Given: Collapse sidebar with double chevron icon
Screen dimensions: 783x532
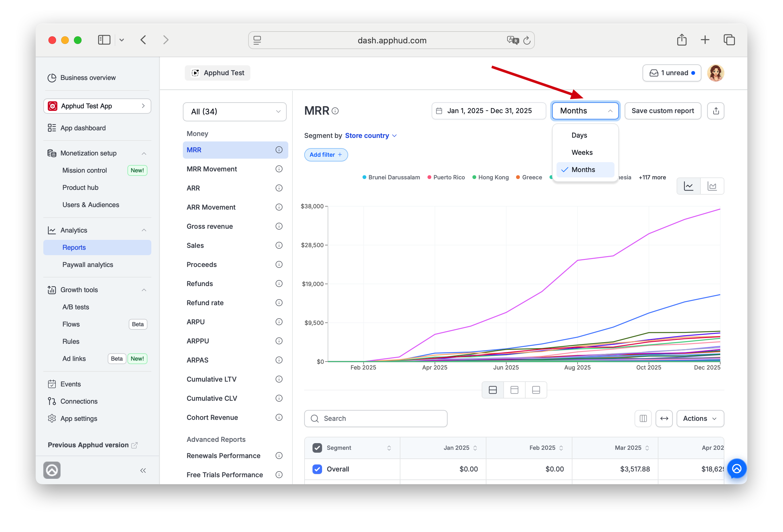Looking at the screenshot, I should [x=143, y=471].
